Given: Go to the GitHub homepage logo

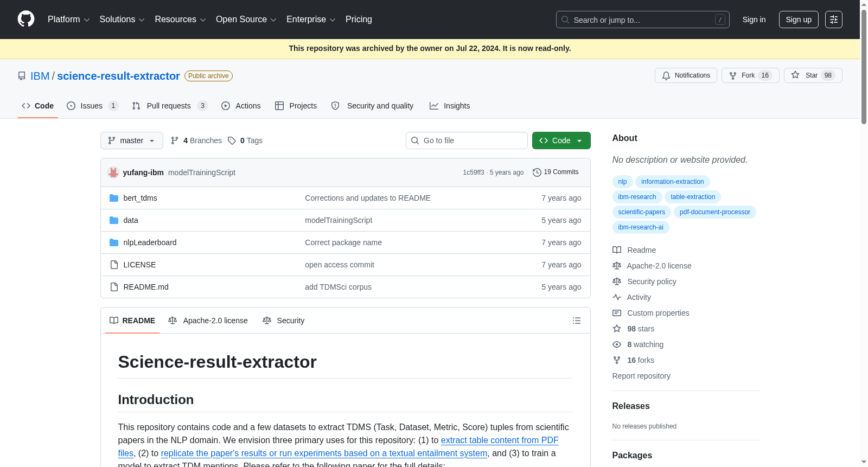Looking at the screenshot, I should [x=26, y=20].
